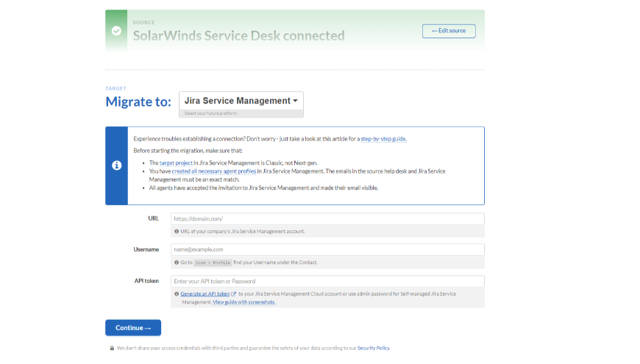Click the 'Migrate to:' heading
Image resolution: width=640 pixels, height=364 pixels.
pyautogui.click(x=138, y=101)
